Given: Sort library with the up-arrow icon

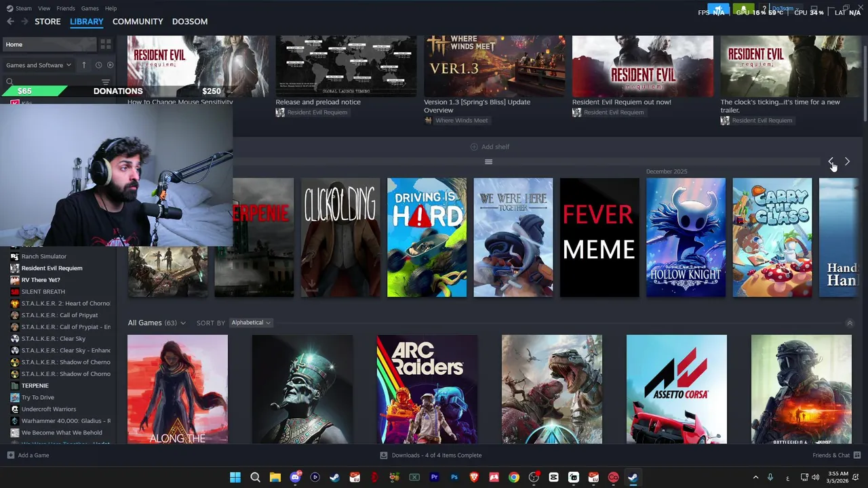Looking at the screenshot, I should 84,65.
